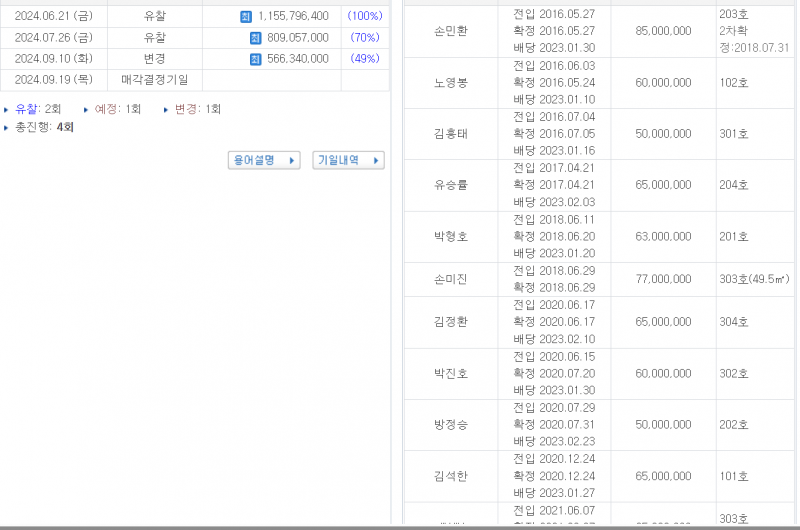The width and height of the screenshot is (800, 530).
Task: Select tenant name 김홍태
Action: [x=451, y=134]
